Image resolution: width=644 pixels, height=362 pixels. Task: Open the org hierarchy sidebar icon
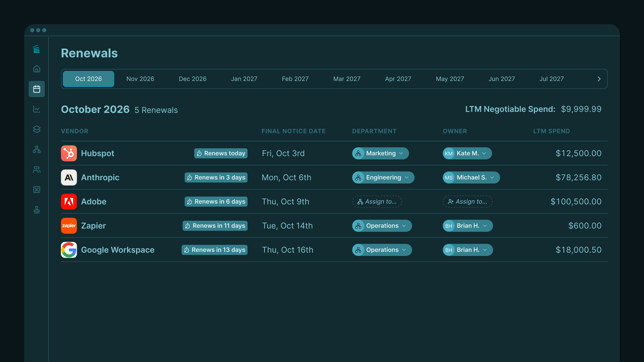[x=37, y=149]
